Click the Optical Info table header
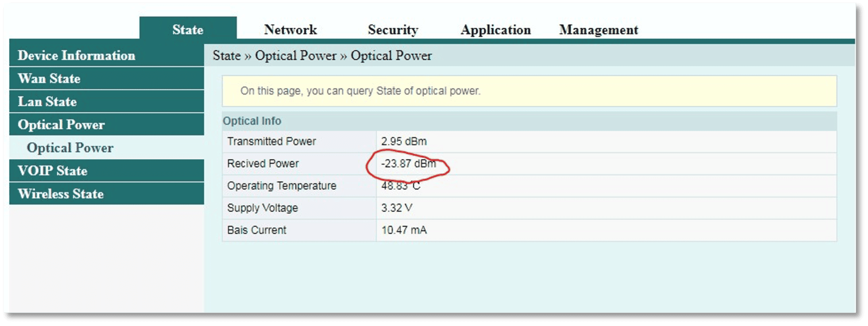Screen dimensions: 868x326 pos(252,121)
